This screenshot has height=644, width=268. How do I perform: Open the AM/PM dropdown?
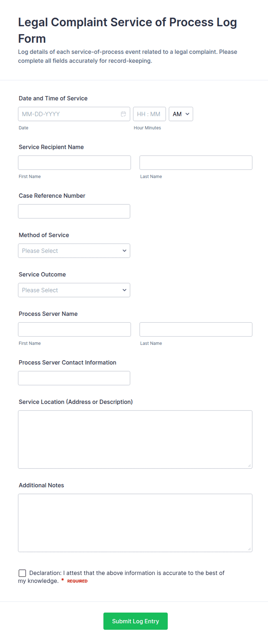(181, 114)
